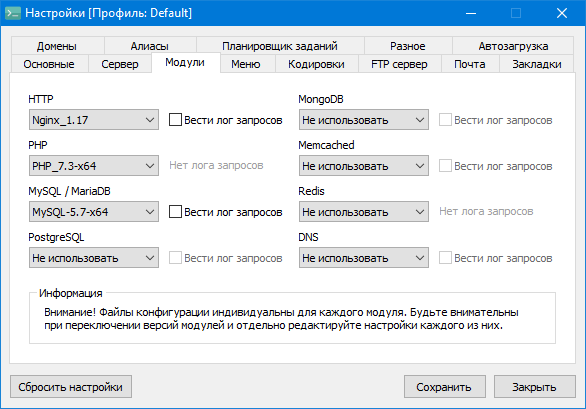Open the Redis module dropdown
Screen dimensions: 586x409
pos(364,212)
